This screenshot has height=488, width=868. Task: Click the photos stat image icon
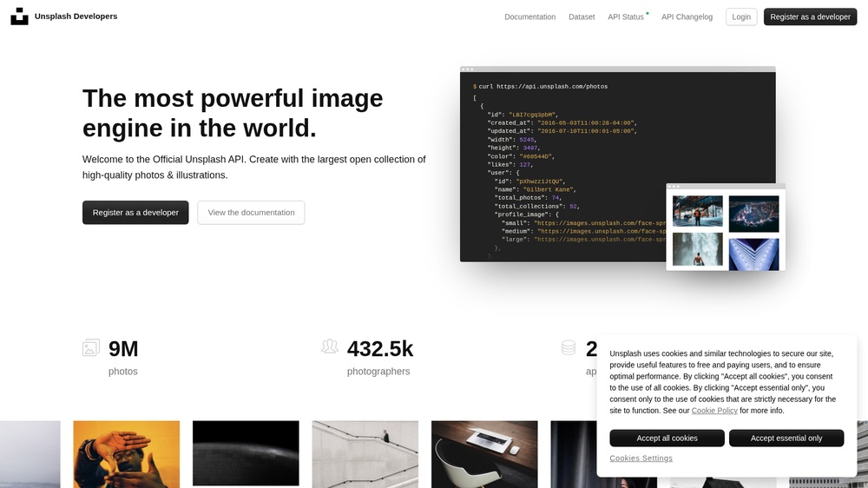click(91, 348)
